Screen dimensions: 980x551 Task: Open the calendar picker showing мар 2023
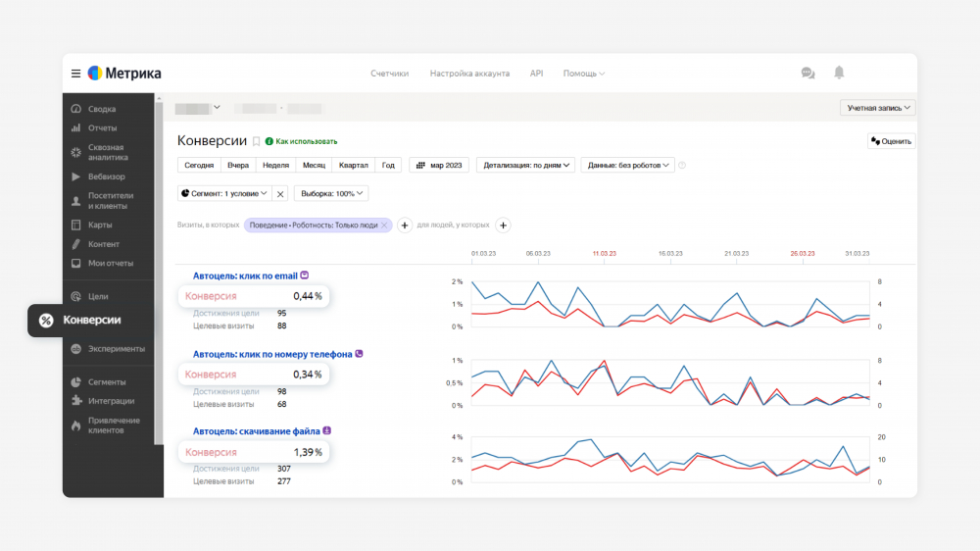[x=439, y=165]
